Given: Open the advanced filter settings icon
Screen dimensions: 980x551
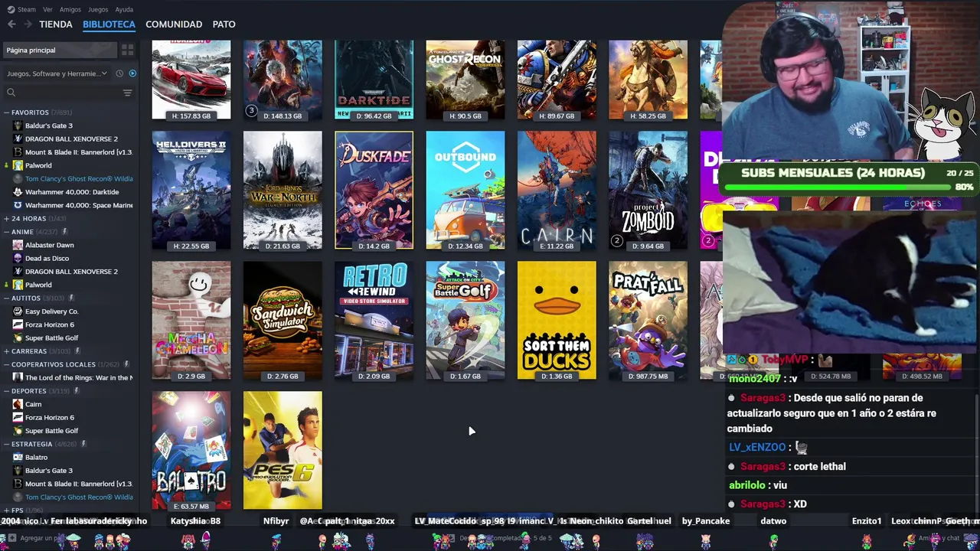Looking at the screenshot, I should tap(127, 93).
